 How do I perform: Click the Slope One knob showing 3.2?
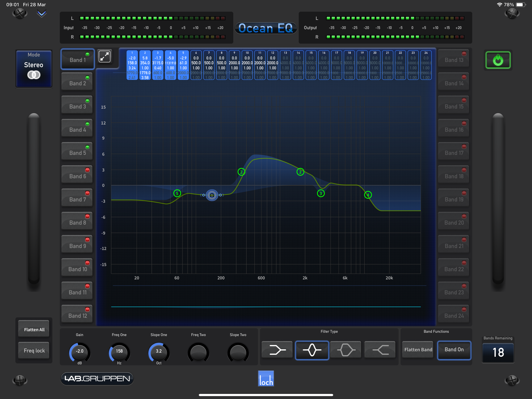[x=159, y=353]
